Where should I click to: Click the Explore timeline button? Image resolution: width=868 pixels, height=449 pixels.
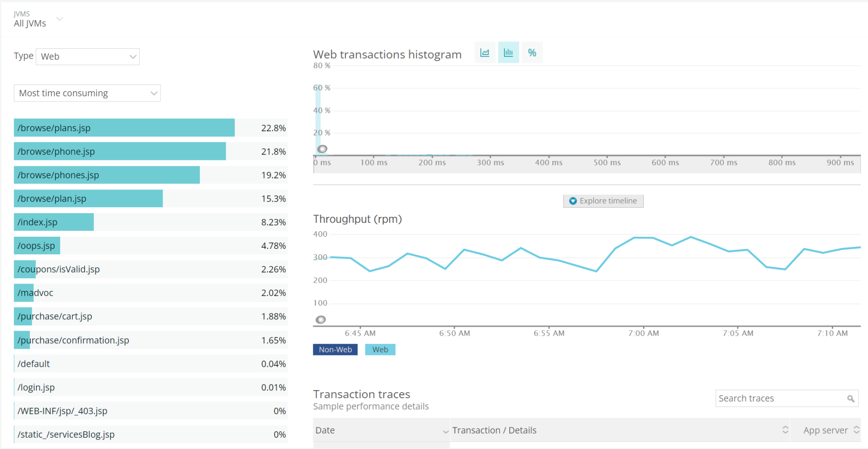(x=603, y=201)
